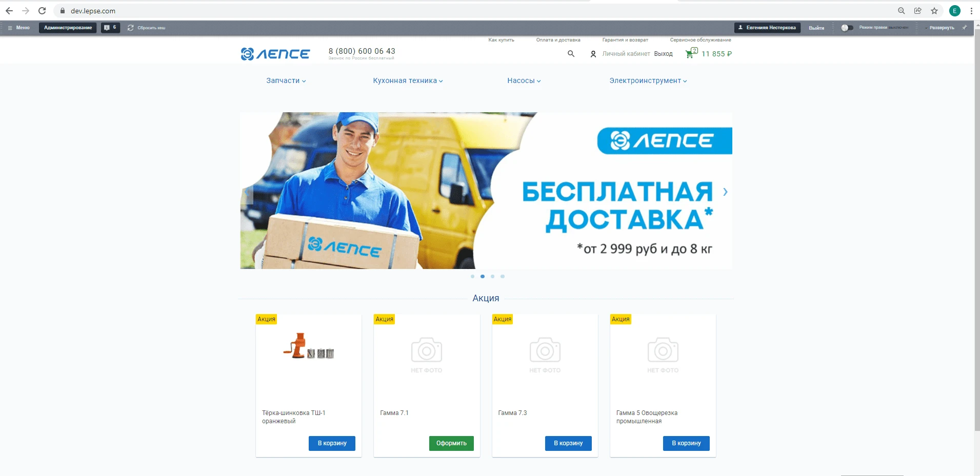The image size is (980, 476).
Task: Expand admin panel via Развернуть
Action: [x=942, y=28]
